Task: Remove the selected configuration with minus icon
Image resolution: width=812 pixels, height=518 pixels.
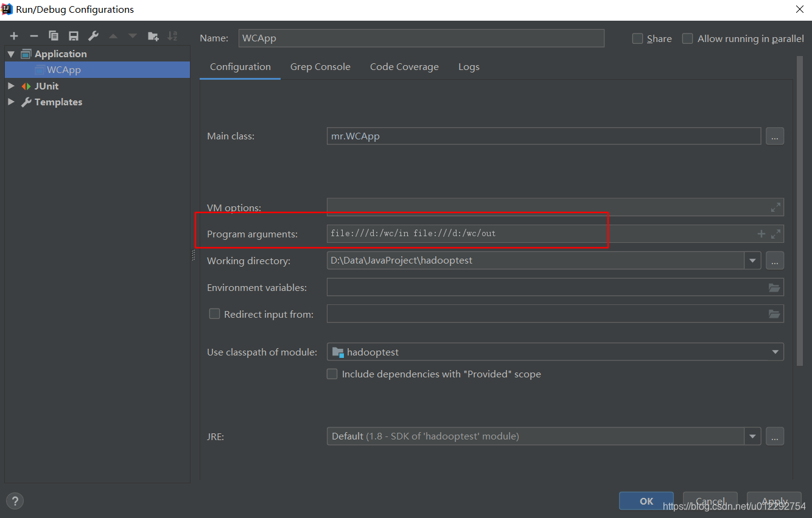Action: [34, 37]
